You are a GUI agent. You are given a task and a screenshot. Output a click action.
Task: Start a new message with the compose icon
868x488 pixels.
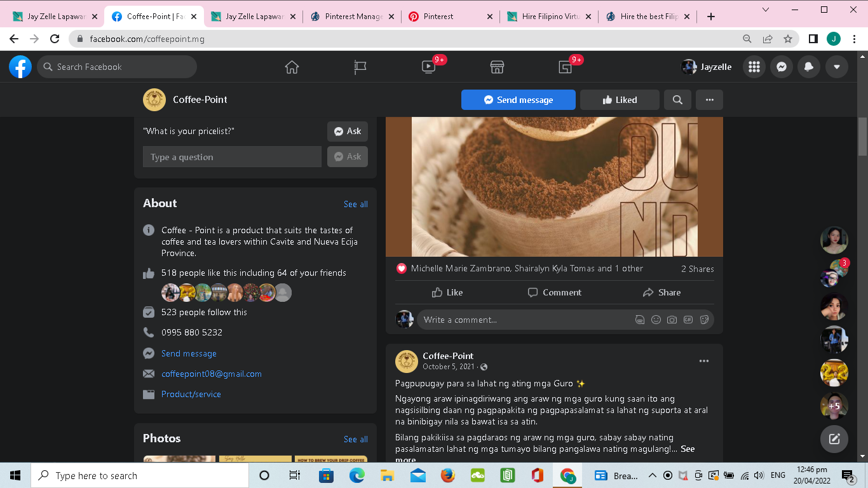tap(834, 438)
